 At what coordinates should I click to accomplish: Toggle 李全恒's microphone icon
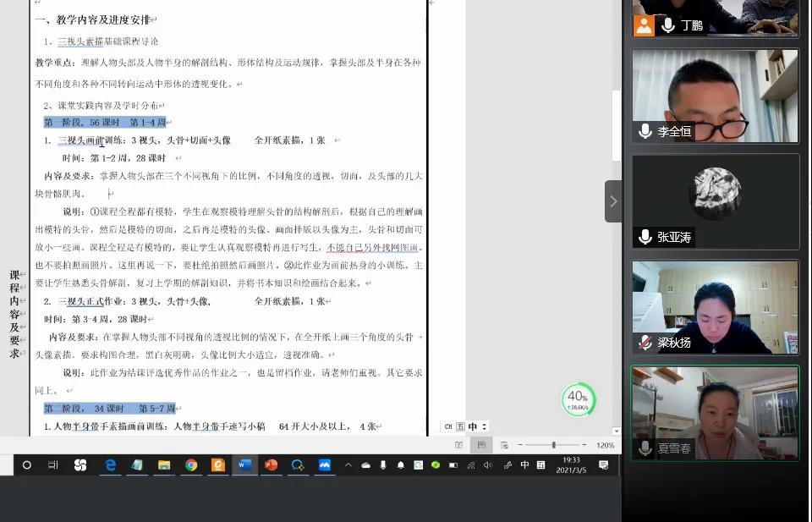[645, 131]
